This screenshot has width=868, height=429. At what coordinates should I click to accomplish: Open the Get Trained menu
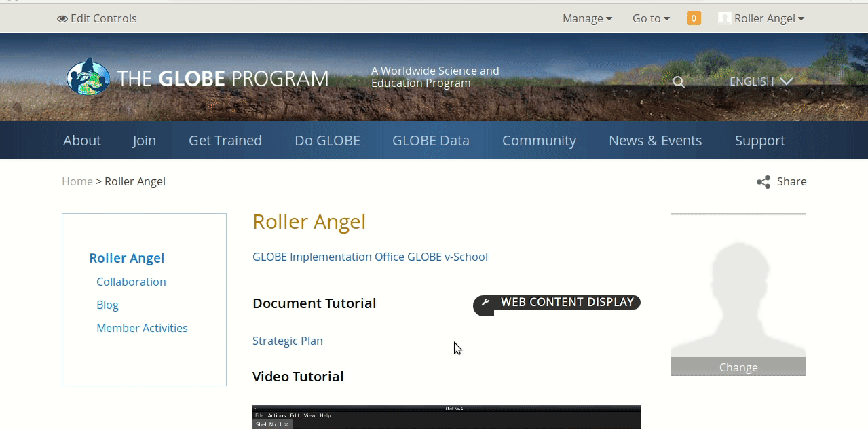(x=225, y=141)
